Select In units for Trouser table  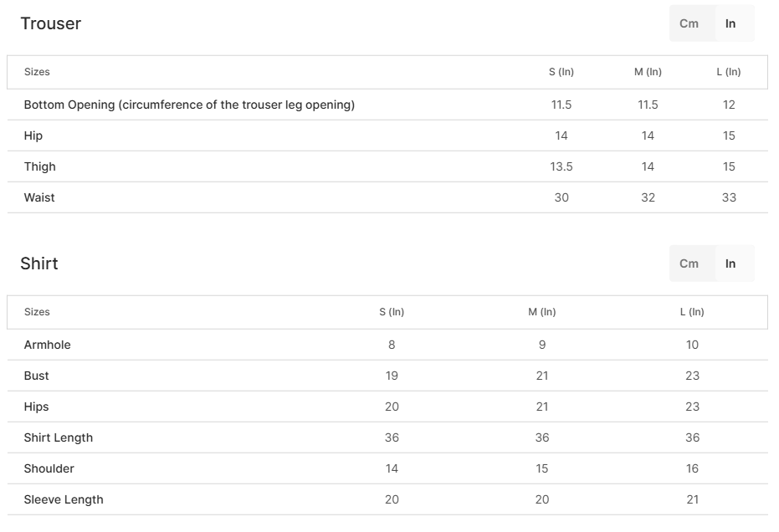tap(730, 23)
